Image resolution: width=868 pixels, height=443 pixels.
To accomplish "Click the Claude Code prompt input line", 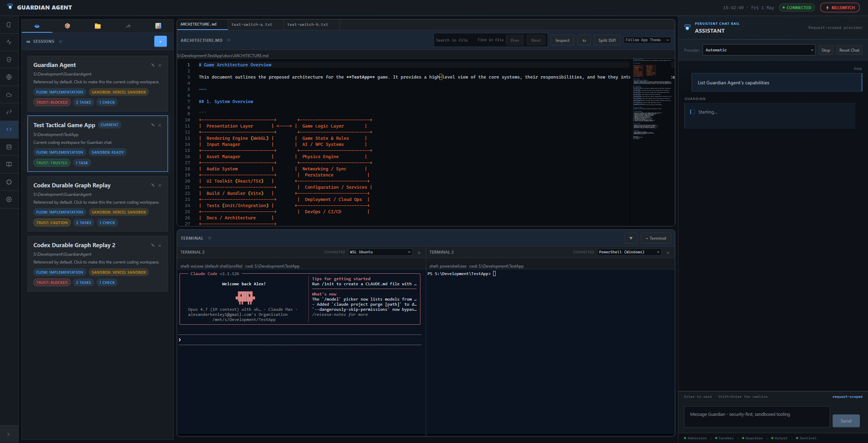I will 300,340.
